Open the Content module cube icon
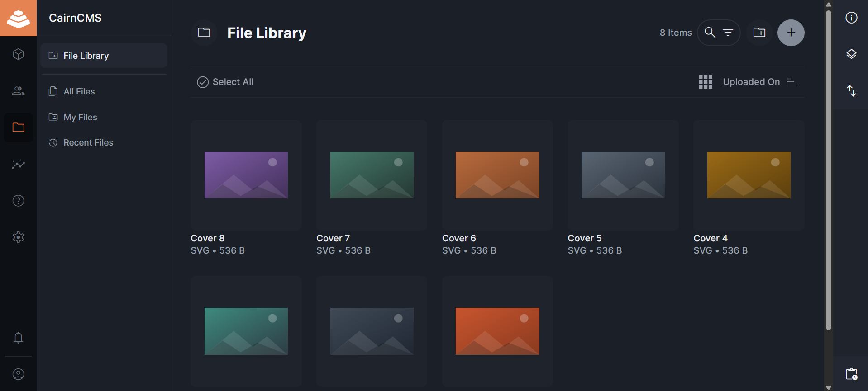868x391 pixels. [18, 54]
